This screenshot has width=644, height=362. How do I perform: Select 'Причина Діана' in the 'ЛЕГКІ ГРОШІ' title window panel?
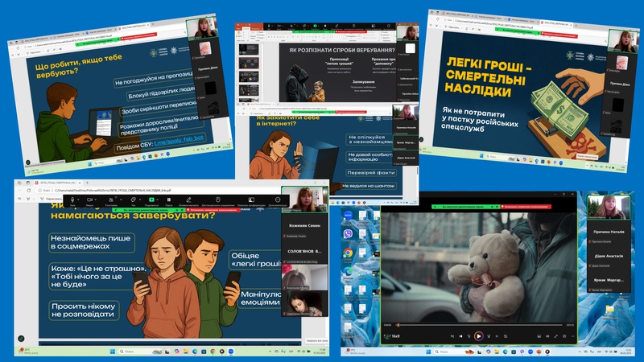coord(619,84)
